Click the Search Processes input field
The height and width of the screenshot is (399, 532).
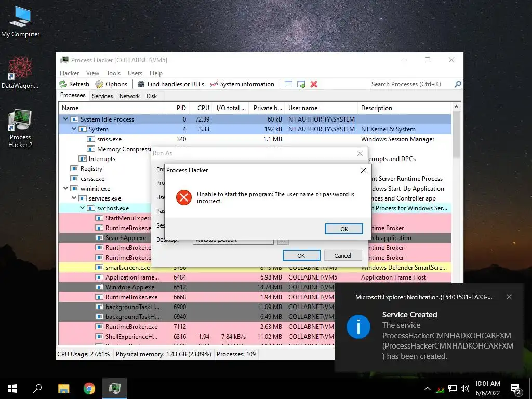click(412, 84)
